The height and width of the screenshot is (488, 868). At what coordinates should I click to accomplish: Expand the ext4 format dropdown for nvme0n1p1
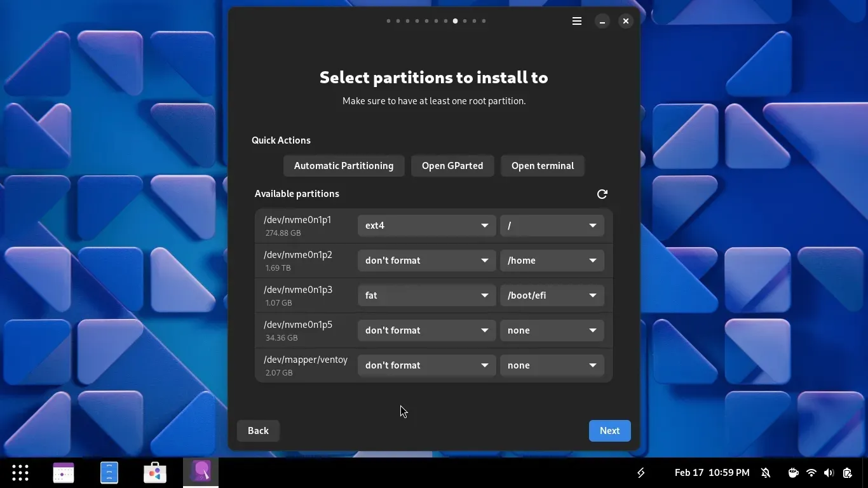pos(426,226)
